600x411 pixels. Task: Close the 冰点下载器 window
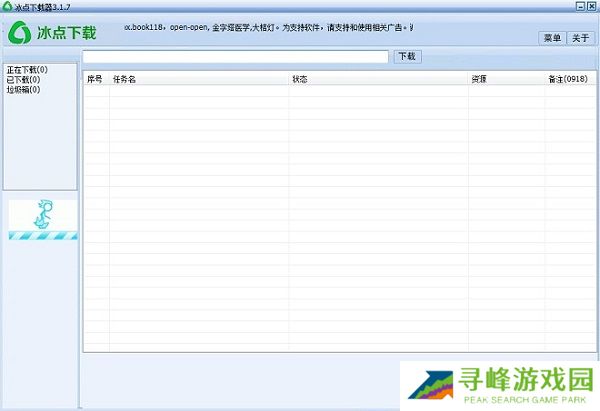pyautogui.click(x=591, y=6)
